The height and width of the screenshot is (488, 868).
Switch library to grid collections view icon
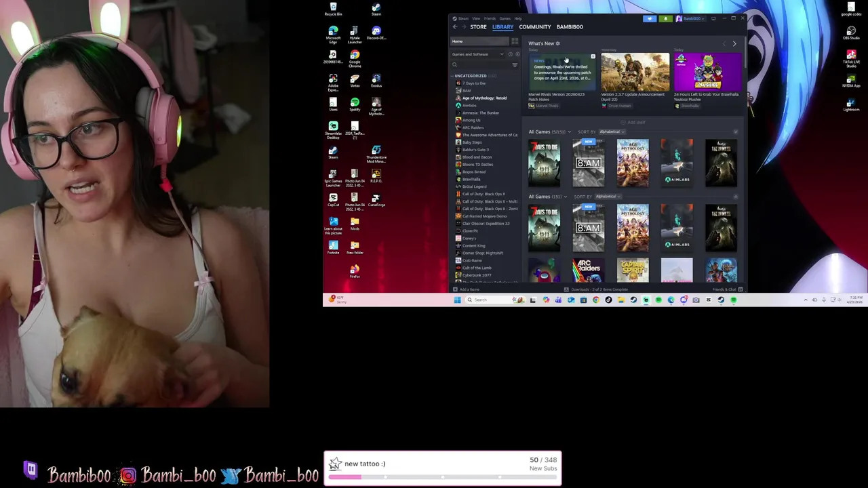point(515,41)
